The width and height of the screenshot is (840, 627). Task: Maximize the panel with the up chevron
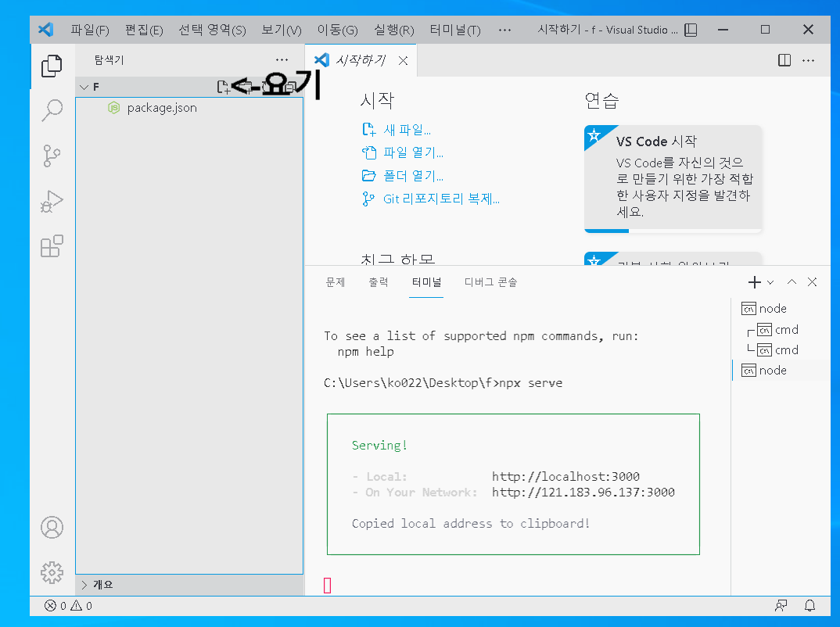(x=792, y=282)
